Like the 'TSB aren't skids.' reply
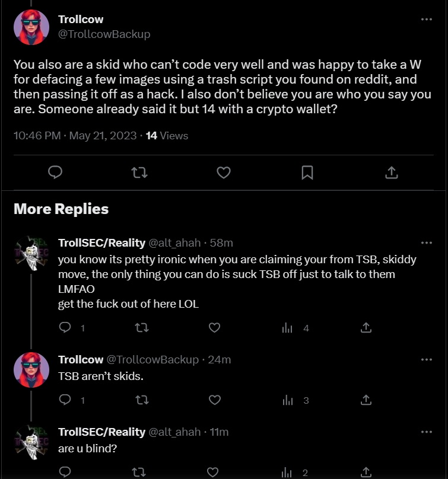448x479 pixels. coord(215,400)
